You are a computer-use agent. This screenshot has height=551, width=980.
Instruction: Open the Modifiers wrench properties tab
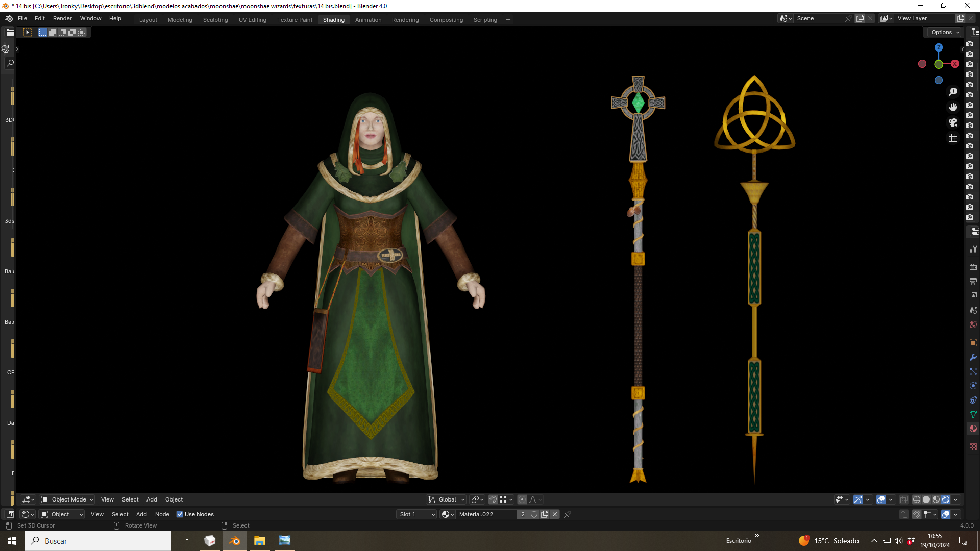click(x=973, y=357)
